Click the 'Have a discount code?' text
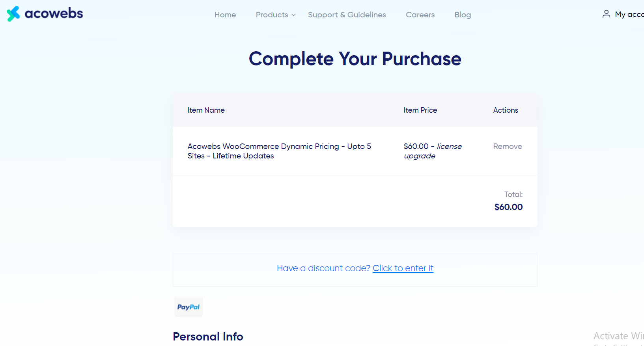 point(323,268)
